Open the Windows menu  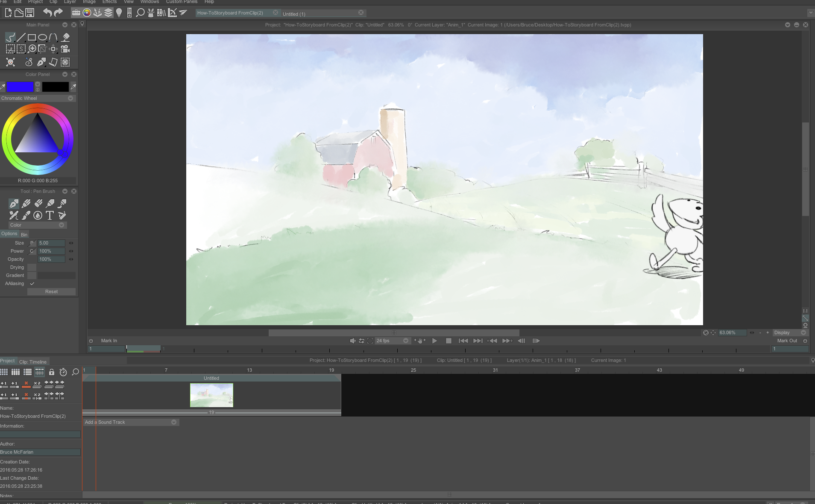point(150,2)
